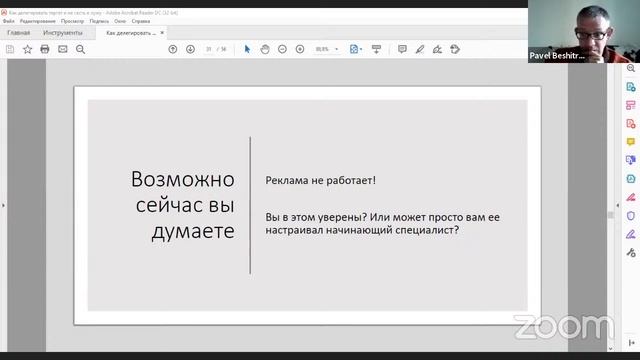Open the Protect shield tool in right pane
The image size is (640, 360).
coord(631,216)
